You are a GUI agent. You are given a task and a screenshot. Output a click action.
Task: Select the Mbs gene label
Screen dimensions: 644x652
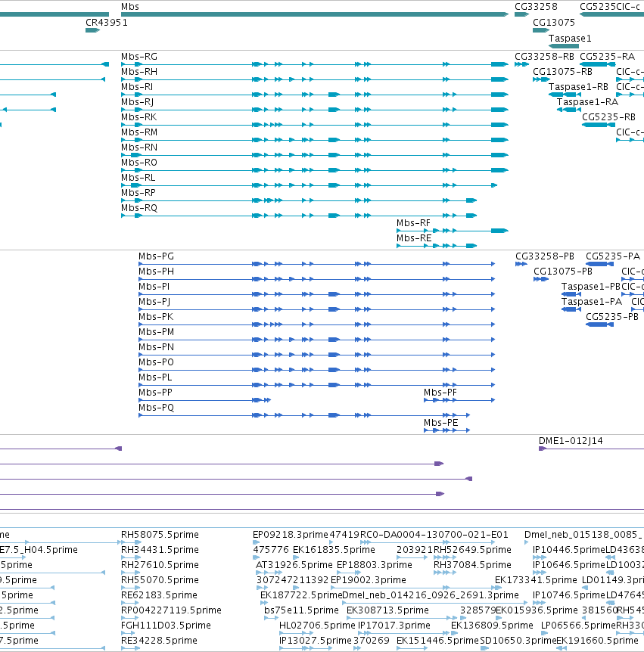(x=130, y=7)
